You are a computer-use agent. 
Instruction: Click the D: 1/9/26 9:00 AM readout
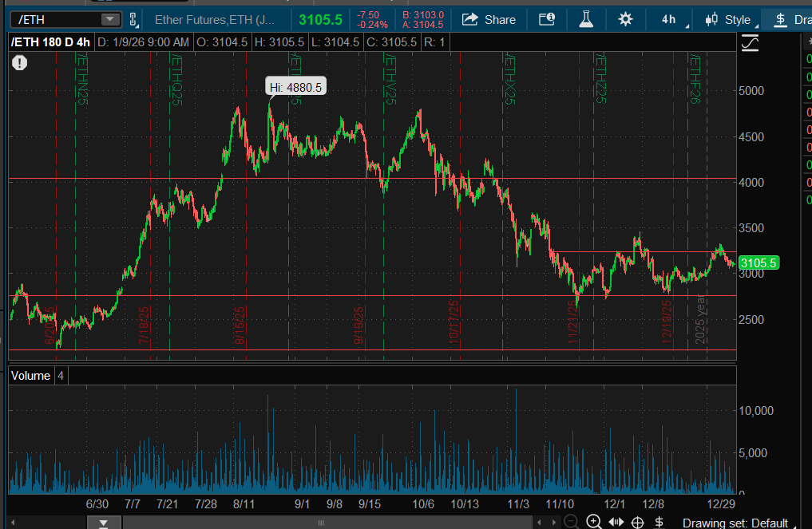pyautogui.click(x=143, y=42)
